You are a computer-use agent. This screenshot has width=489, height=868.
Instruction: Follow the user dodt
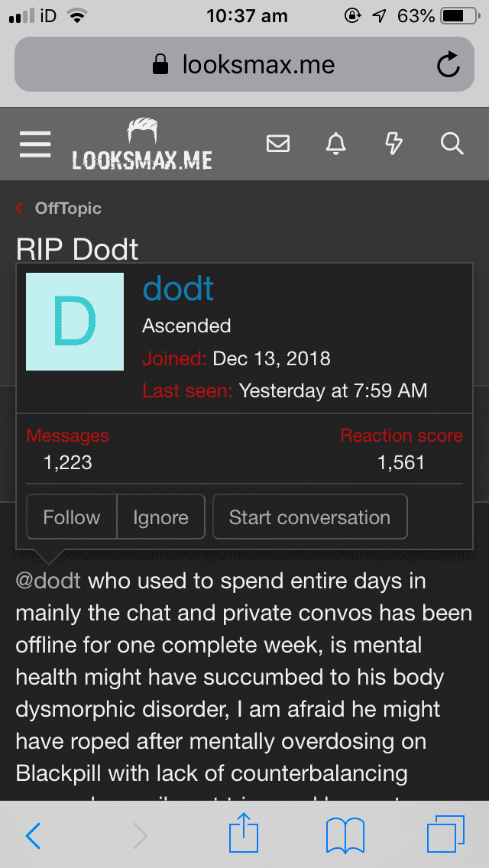coord(71,517)
